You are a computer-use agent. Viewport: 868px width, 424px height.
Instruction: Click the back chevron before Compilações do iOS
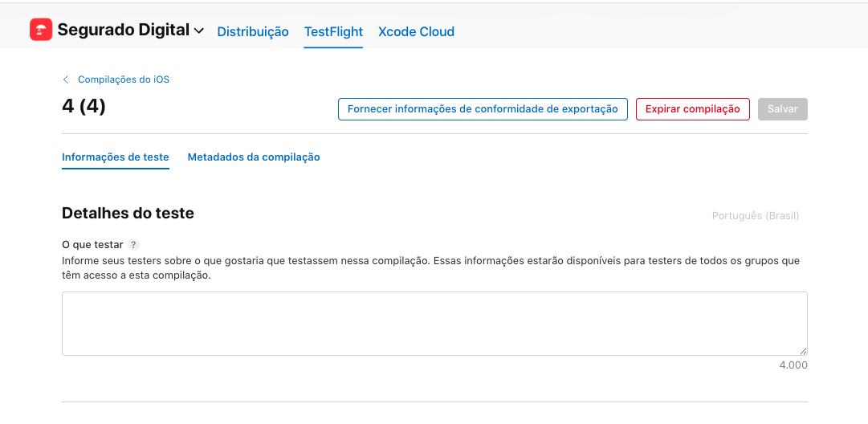66,79
